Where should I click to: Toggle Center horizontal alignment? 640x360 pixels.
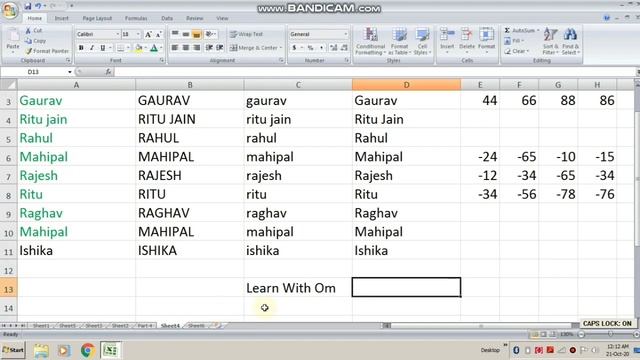(185, 48)
